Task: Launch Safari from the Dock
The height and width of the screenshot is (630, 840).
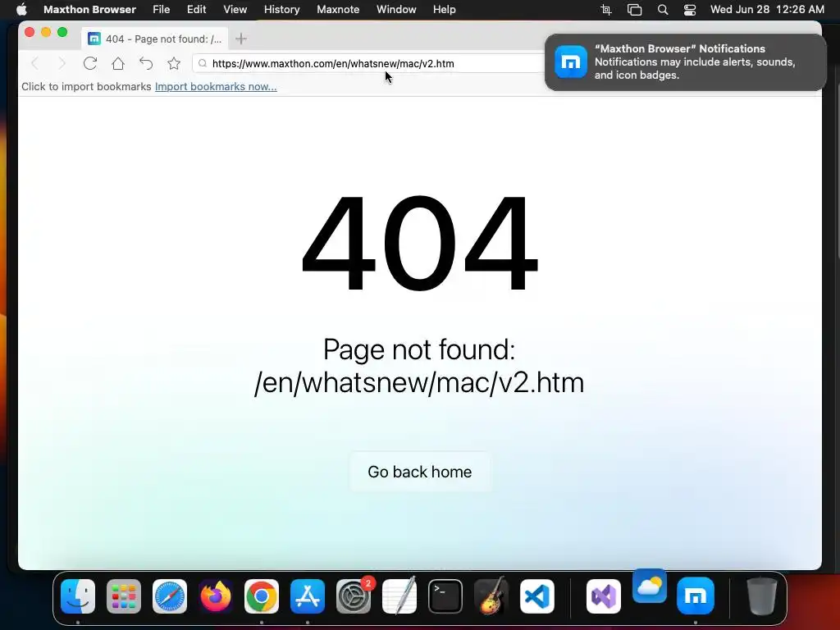Action: tap(170, 596)
